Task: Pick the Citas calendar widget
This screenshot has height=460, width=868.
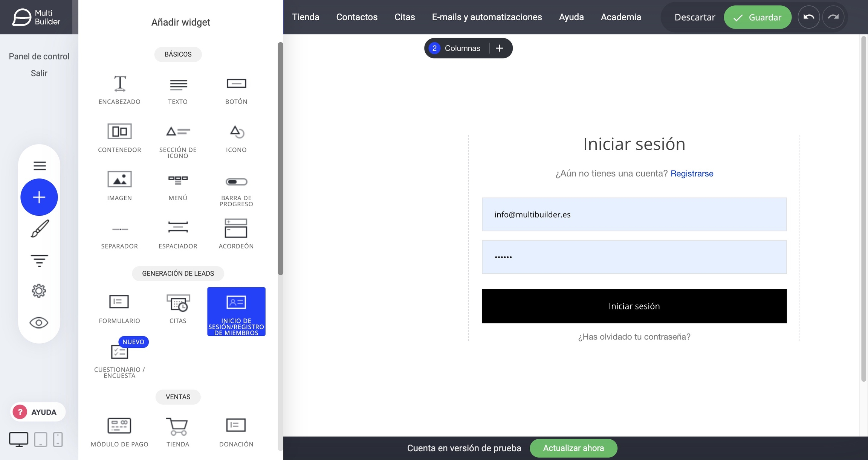Action: point(178,303)
